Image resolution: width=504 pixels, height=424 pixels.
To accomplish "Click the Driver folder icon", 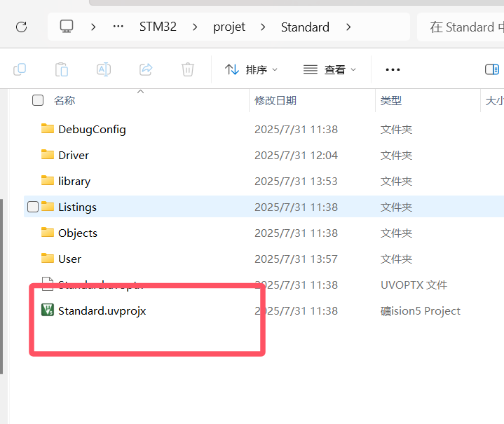I will (48, 155).
